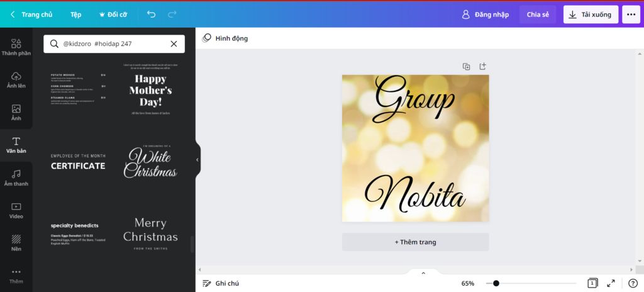The height and width of the screenshot is (292, 644).
Task: Select the Employee of the Month Certificate template
Action: (x=78, y=162)
